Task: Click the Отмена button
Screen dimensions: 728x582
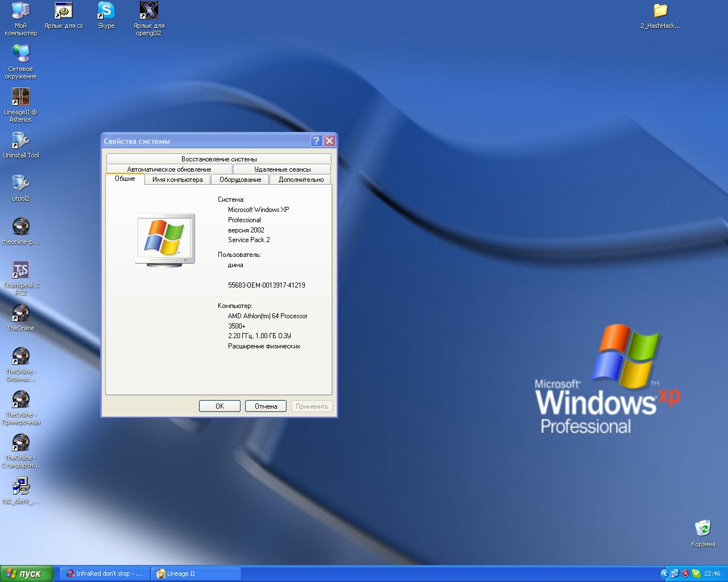Action: (x=266, y=406)
